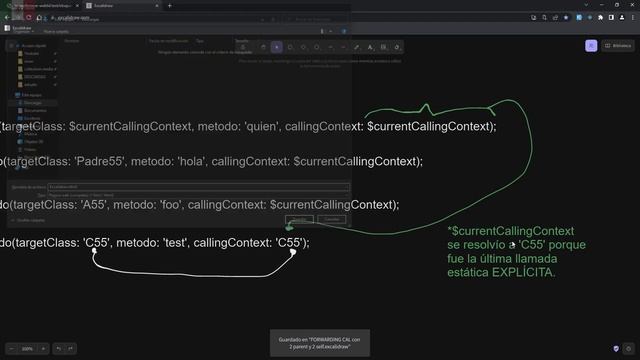640x360 pixels.
Task: Reload the current page
Action: pos(29,18)
